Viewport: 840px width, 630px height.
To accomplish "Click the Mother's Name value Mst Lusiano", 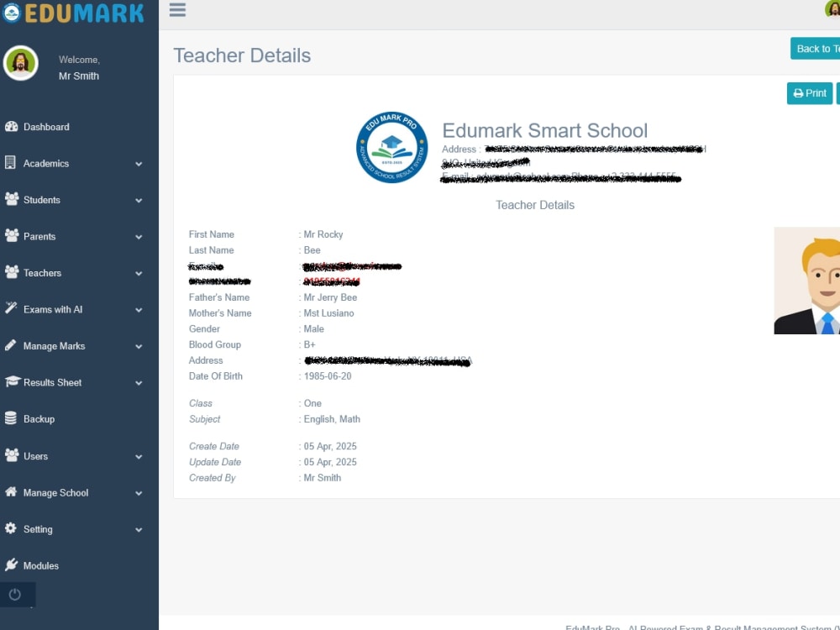I will click(328, 312).
